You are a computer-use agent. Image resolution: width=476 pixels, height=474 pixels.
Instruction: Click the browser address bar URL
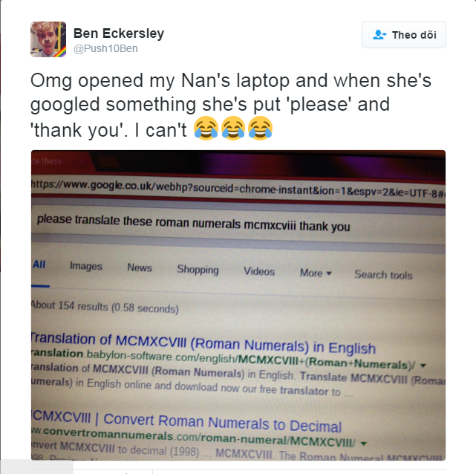(x=238, y=188)
